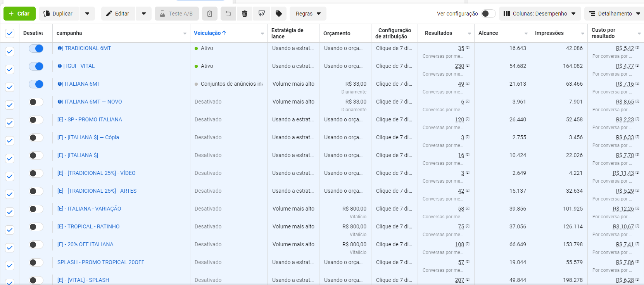The image size is (644, 285).
Task: Open the [E] - ITALIANA - VARIAÇÃO campaign
Action: click(89, 209)
